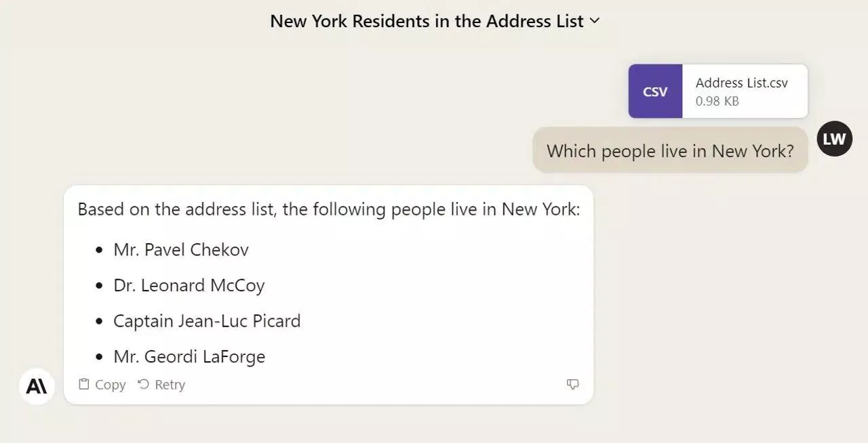The width and height of the screenshot is (868, 443).
Task: Click the Anthropic logo avatar
Action: 37,386
